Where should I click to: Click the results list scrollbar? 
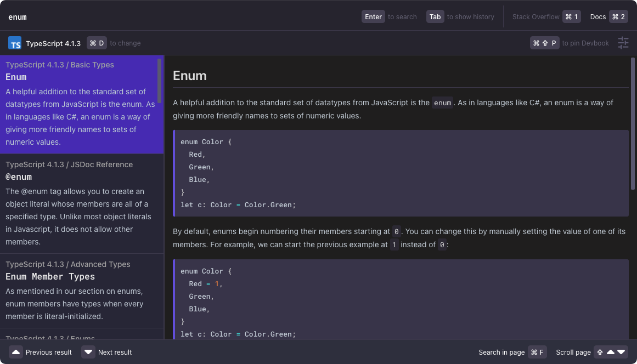[x=159, y=81]
